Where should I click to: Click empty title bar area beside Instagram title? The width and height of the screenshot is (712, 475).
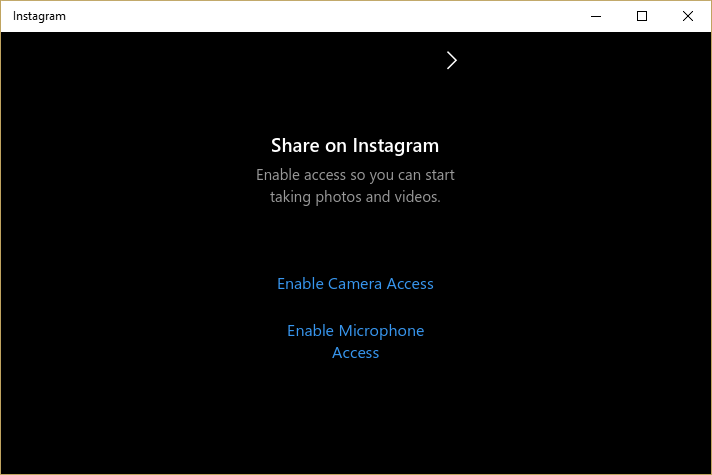[300, 16]
